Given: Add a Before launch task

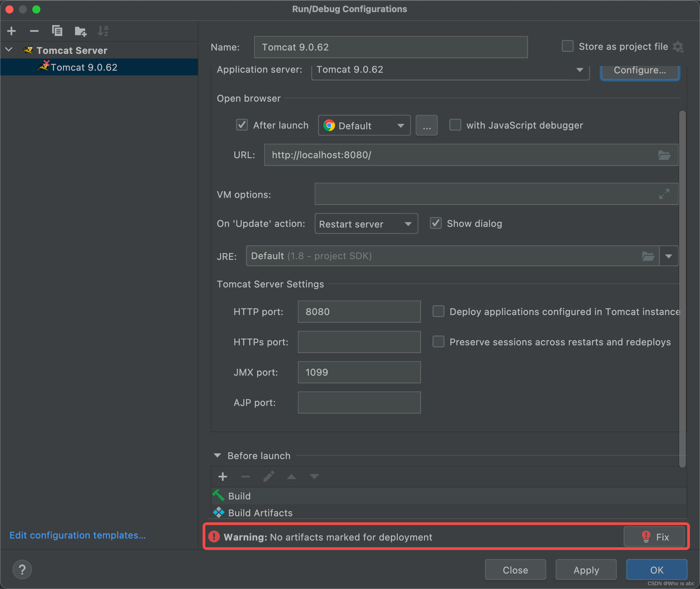Looking at the screenshot, I should (x=223, y=476).
